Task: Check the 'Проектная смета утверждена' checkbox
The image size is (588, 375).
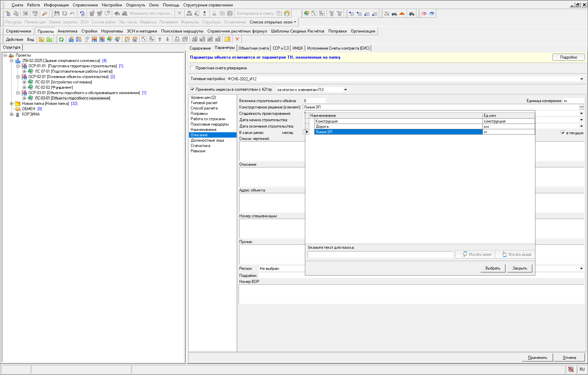Action: pos(192,68)
